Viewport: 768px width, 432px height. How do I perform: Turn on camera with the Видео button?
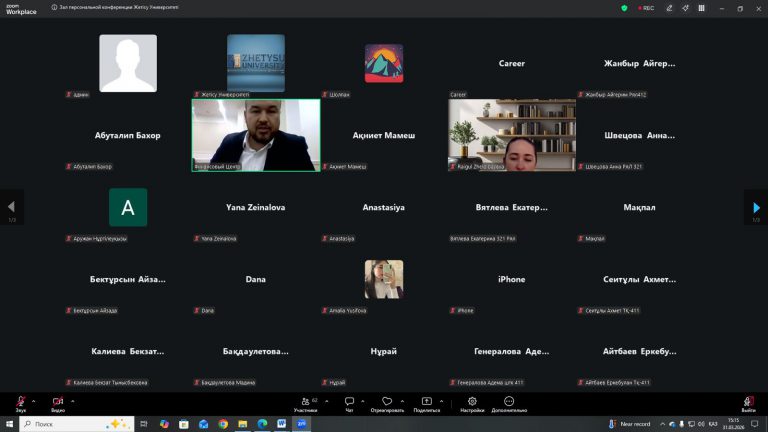pos(58,402)
